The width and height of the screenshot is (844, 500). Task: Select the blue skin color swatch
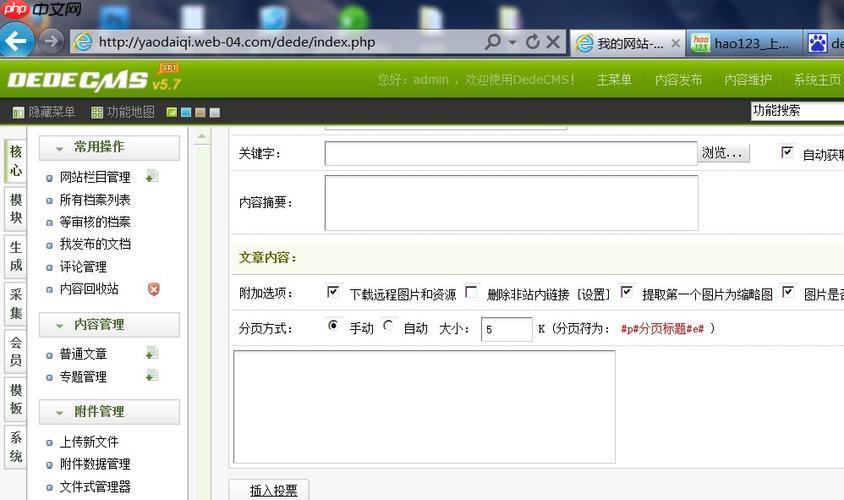click(x=186, y=112)
